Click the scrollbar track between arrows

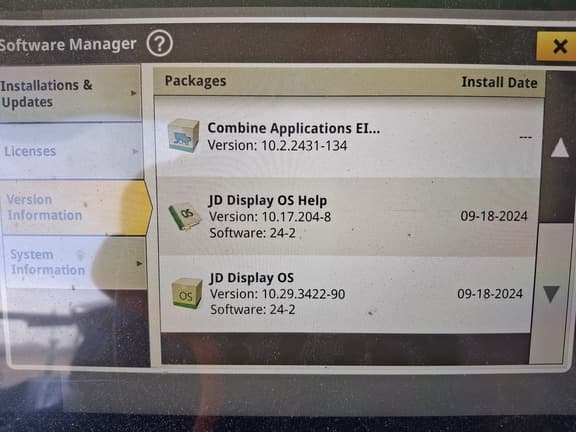tap(554, 220)
